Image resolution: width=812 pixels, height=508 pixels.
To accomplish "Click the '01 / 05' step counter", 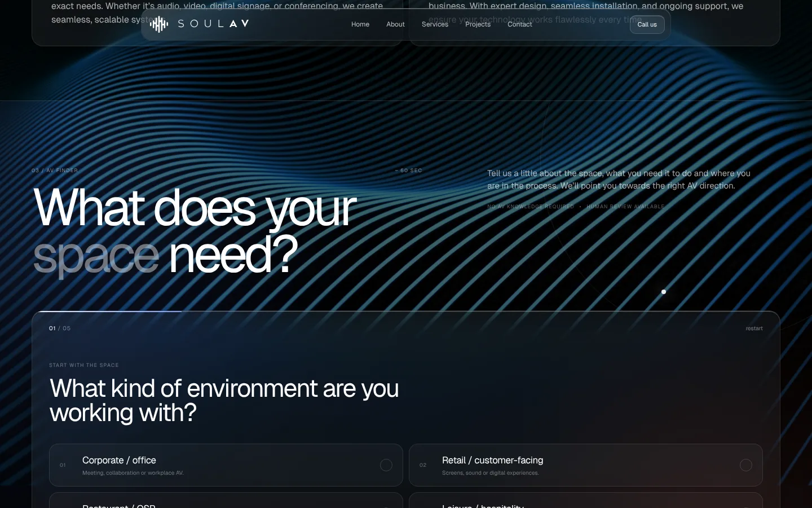I will click(60, 329).
